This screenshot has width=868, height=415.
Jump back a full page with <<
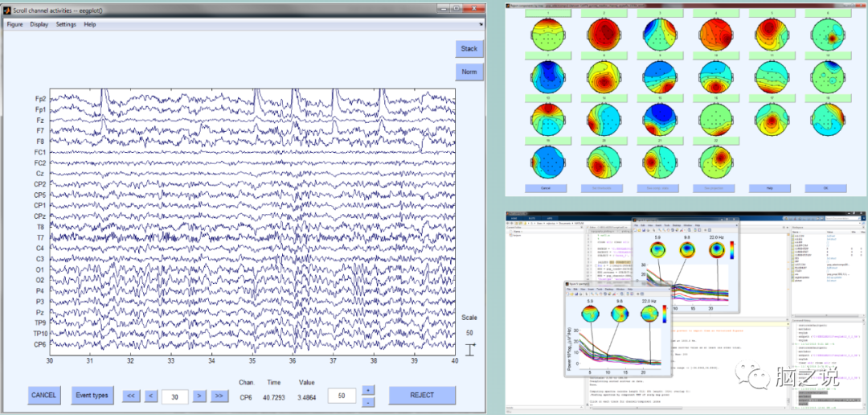pos(130,396)
